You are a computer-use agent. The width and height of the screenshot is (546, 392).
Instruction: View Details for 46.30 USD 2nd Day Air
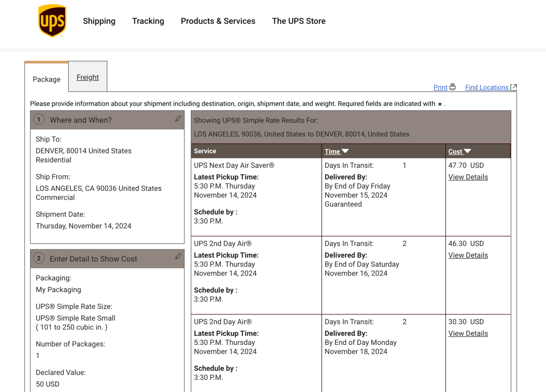coord(468,255)
